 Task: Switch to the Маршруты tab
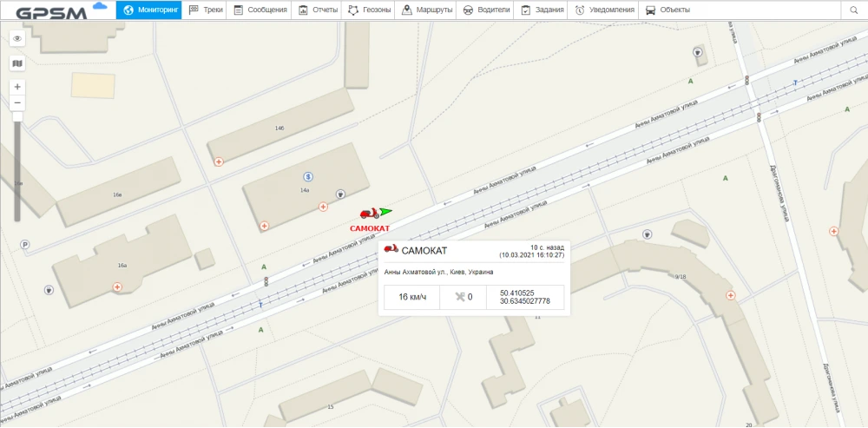point(426,10)
